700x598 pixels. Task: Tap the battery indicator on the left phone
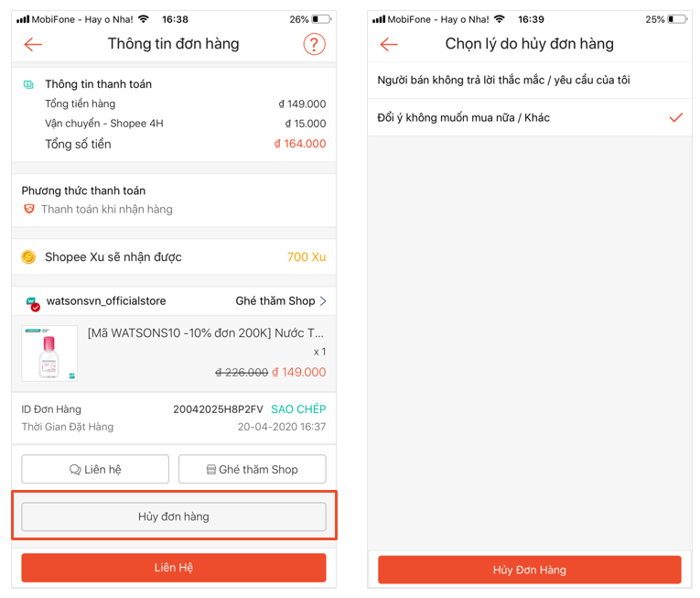(321, 19)
